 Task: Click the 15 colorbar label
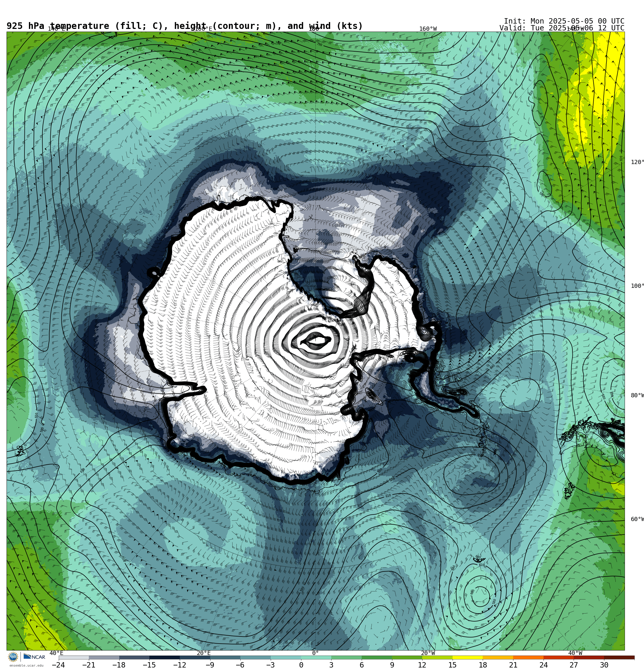pos(453,665)
